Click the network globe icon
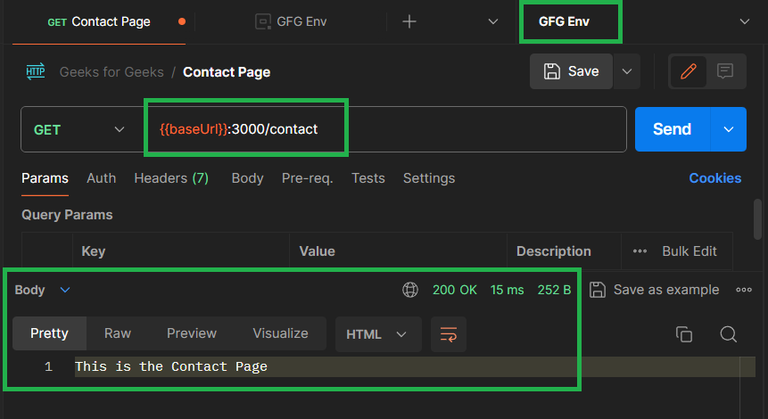This screenshot has height=419, width=768. pos(410,290)
